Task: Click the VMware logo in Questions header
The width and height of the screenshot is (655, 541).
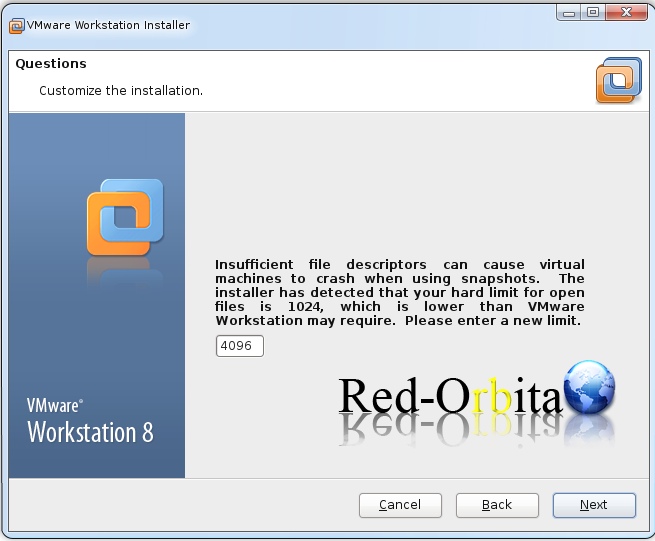Action: (x=619, y=80)
